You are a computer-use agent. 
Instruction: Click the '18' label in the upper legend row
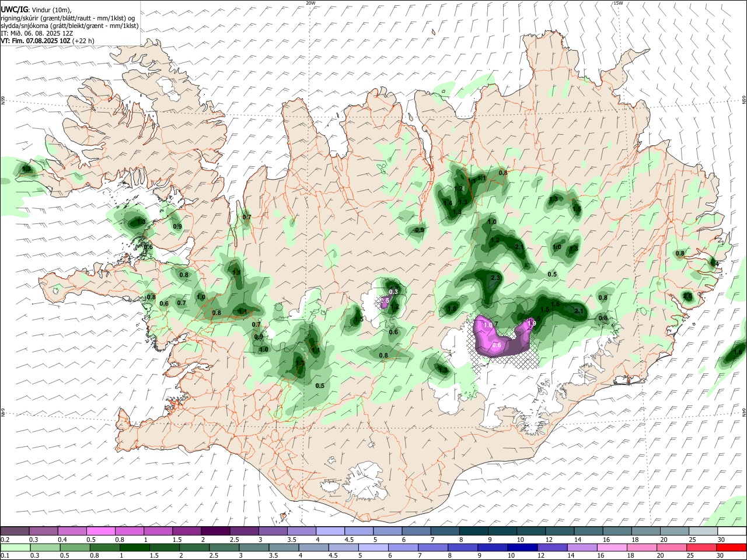(635, 540)
